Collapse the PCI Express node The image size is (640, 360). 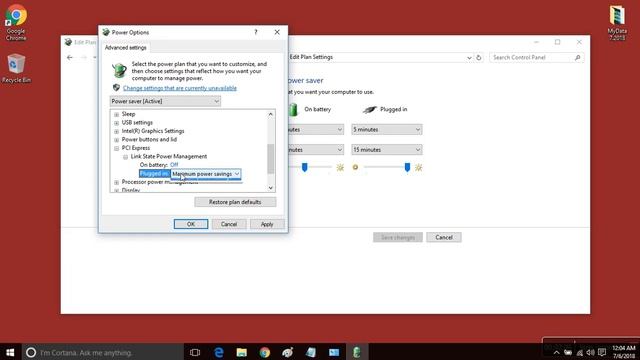(116, 148)
